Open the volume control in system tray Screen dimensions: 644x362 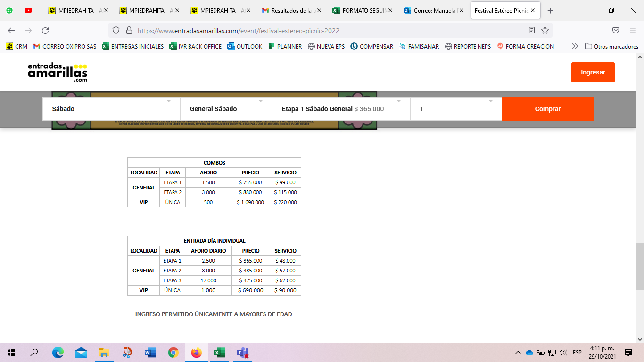(563, 353)
